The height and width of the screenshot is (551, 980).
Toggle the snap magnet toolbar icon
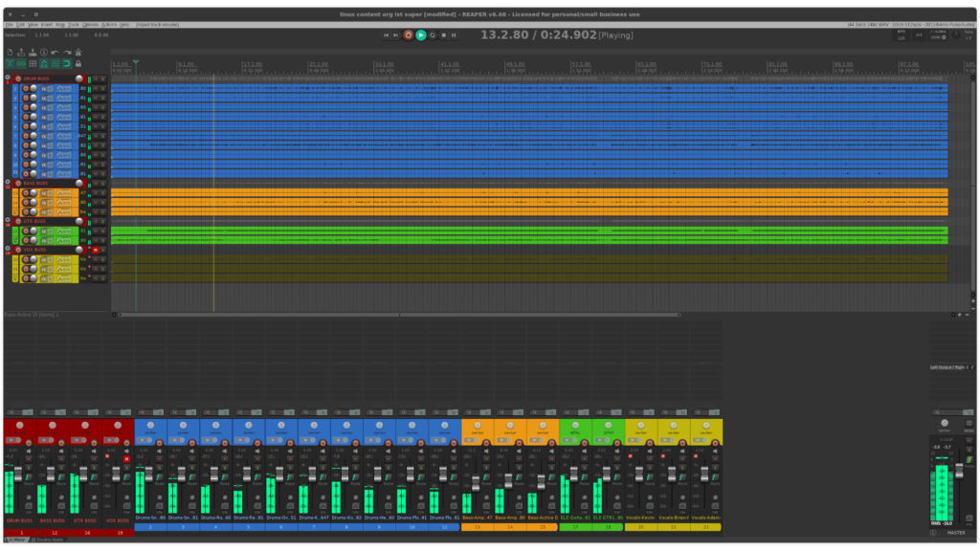click(x=67, y=64)
